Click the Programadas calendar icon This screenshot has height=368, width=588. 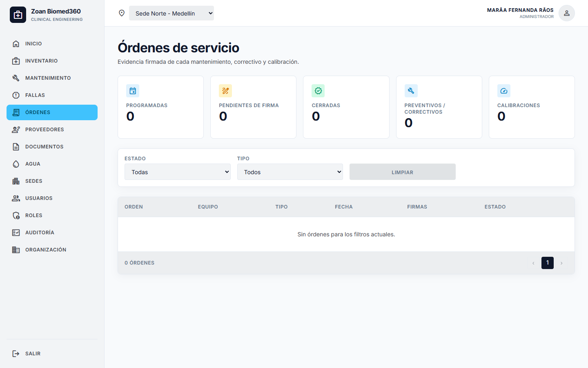click(133, 91)
